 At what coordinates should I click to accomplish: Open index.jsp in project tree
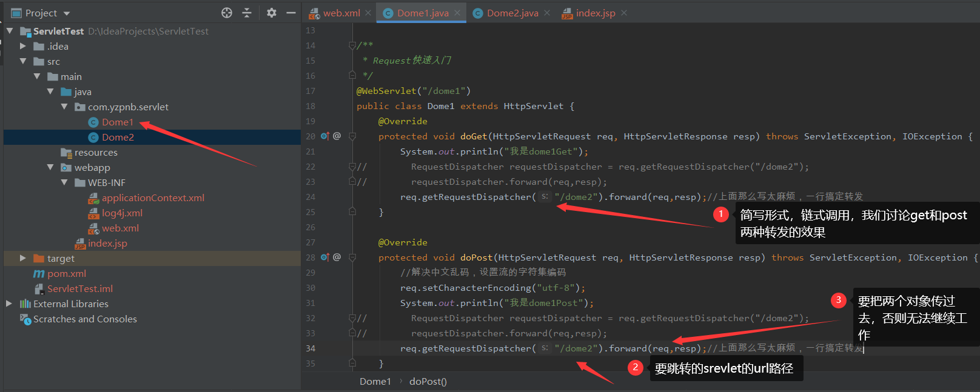(x=107, y=244)
